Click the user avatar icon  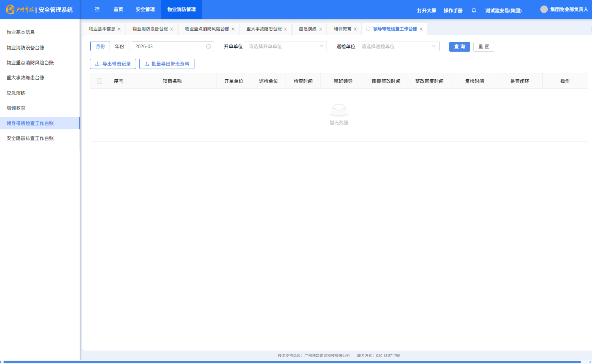click(544, 9)
